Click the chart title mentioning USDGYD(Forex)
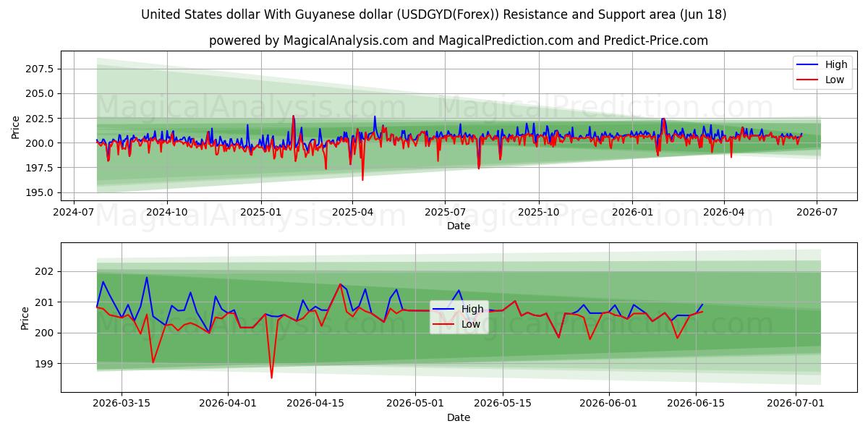Screen dimensions: 868x434 [434, 14]
